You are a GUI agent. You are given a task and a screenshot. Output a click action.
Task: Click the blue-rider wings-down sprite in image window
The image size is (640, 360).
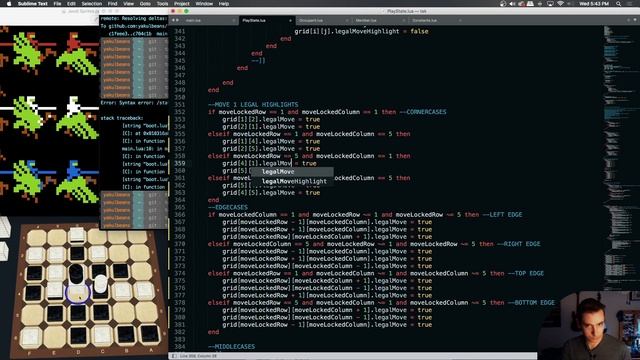(x=77, y=181)
